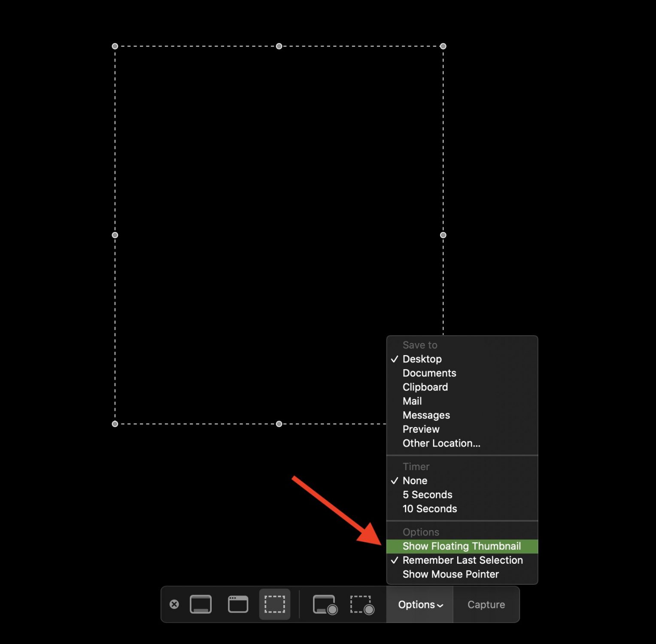Screen dimensions: 656x644
Task: Set timer to 10 Seconds
Action: tap(429, 509)
